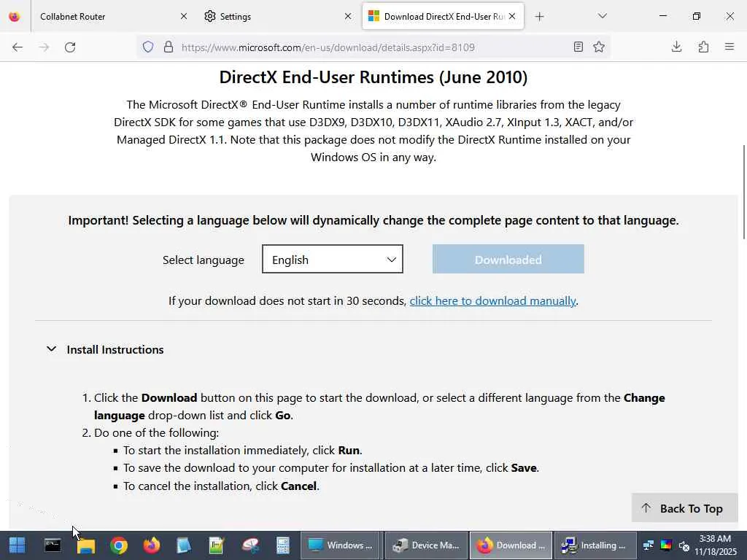Click the DirectX End-User Runtimes (June 2010) heading
This screenshot has height=560, width=747.
click(x=373, y=77)
